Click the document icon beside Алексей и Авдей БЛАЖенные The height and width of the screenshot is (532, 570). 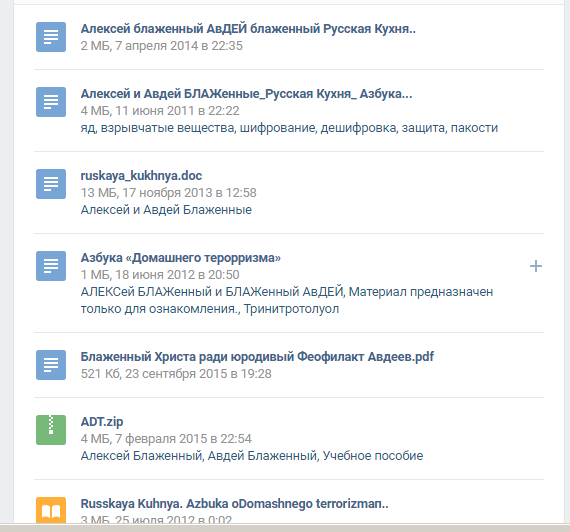51,102
